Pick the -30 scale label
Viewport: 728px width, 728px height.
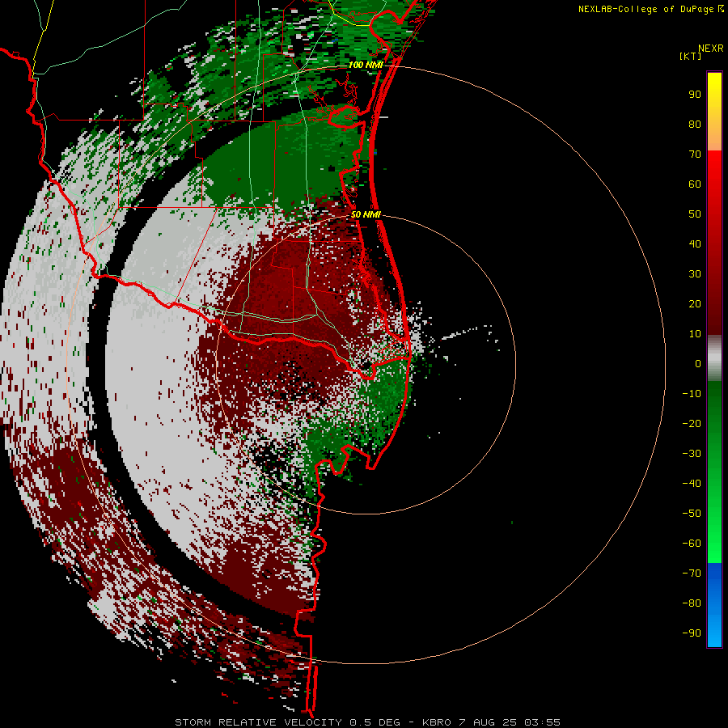692,454
